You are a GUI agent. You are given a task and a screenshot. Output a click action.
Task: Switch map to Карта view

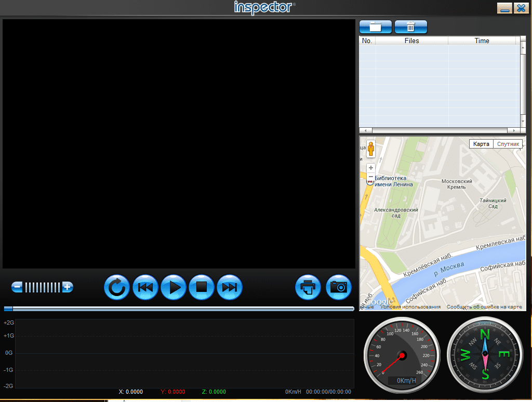click(x=481, y=144)
